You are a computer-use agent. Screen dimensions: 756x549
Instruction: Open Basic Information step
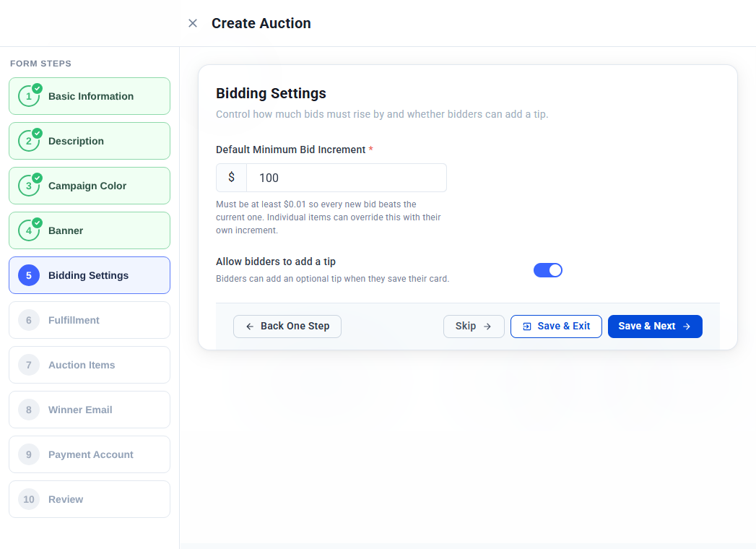pos(90,96)
